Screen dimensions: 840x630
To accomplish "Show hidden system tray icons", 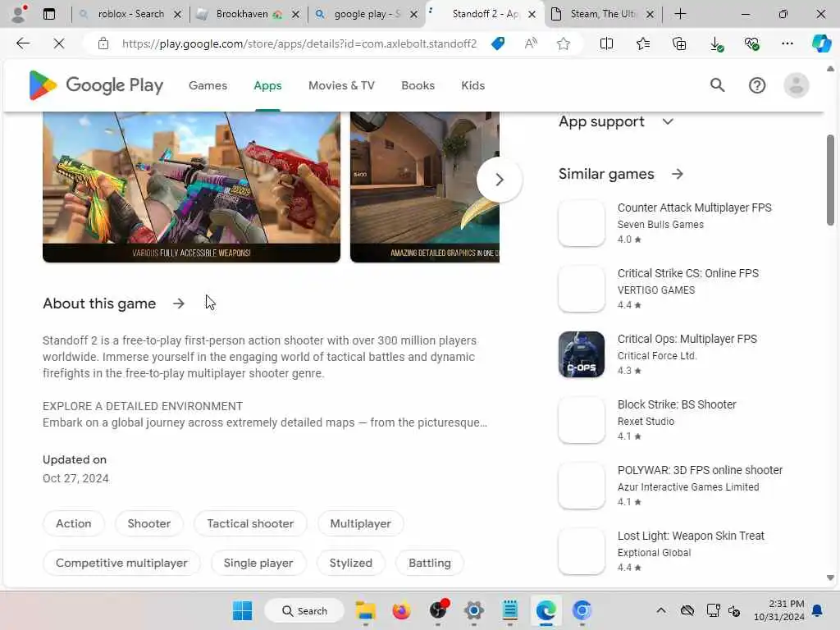I will pyautogui.click(x=661, y=610).
